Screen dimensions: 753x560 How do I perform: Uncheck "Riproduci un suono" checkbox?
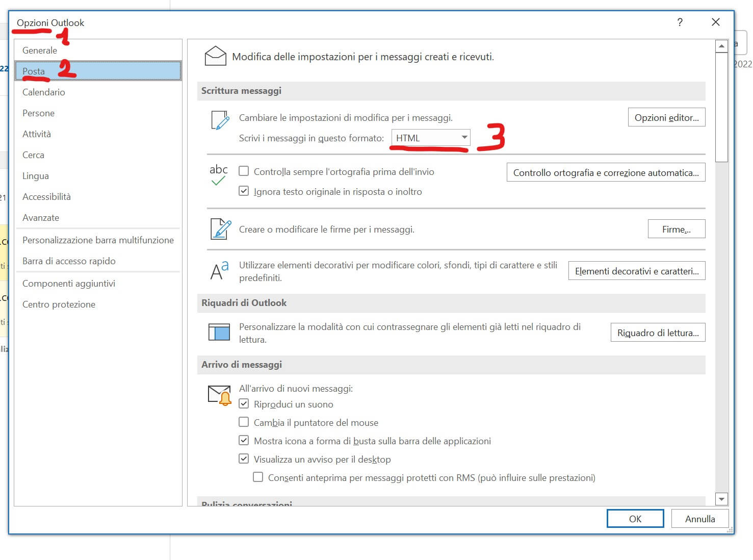(x=244, y=404)
